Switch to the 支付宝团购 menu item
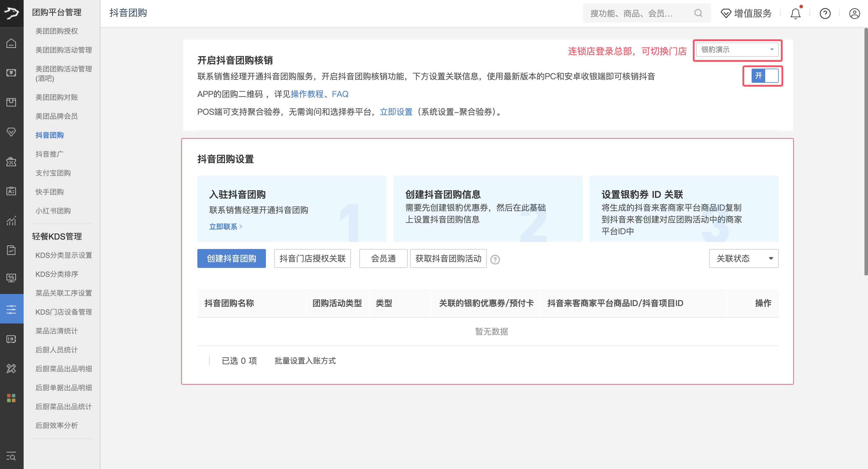This screenshot has height=469, width=868. (53, 173)
